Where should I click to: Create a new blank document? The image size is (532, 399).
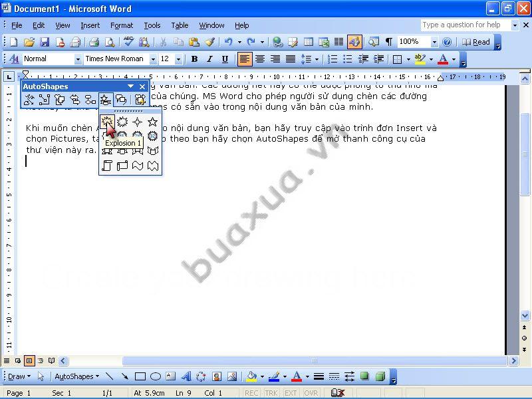click(14, 42)
